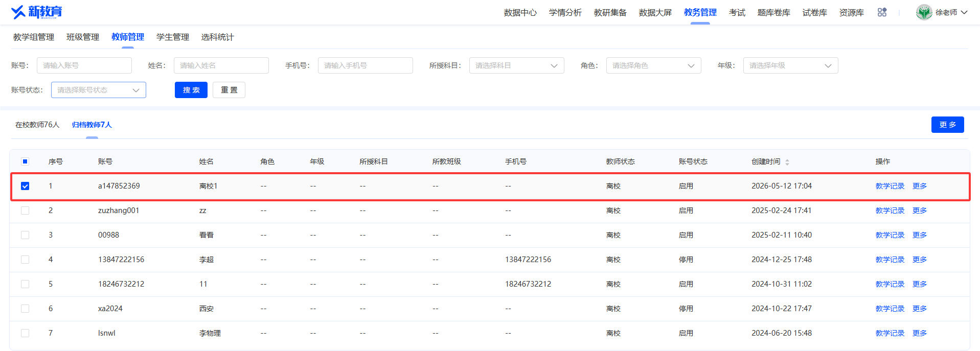Viewport: 980px width, 351px height.
Task: Click the blue 搜索 button
Action: point(191,90)
